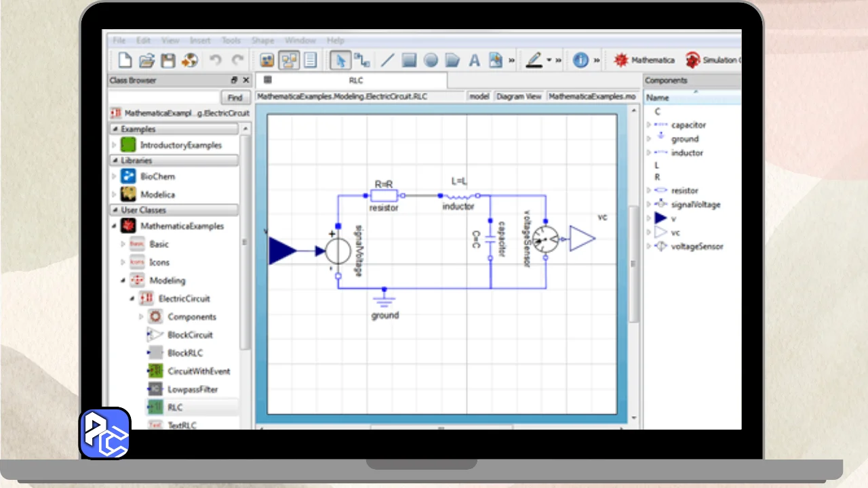Open the Edit menu
The height and width of the screenshot is (488, 868).
pos(143,41)
